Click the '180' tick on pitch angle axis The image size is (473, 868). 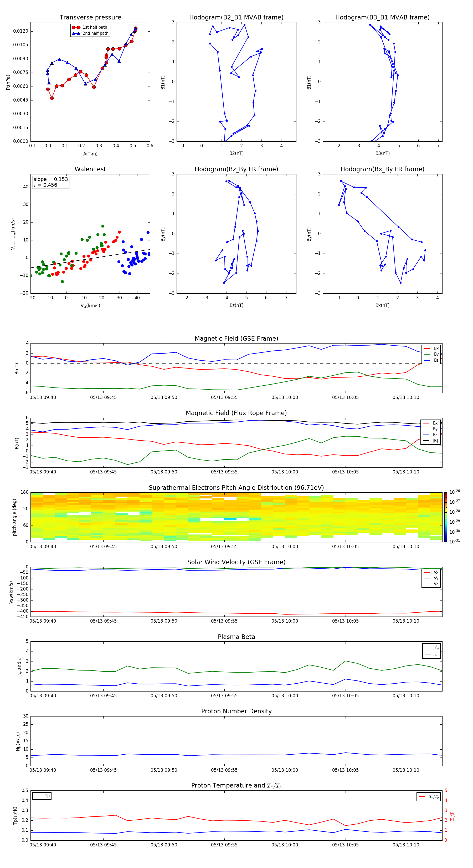pos(25,492)
